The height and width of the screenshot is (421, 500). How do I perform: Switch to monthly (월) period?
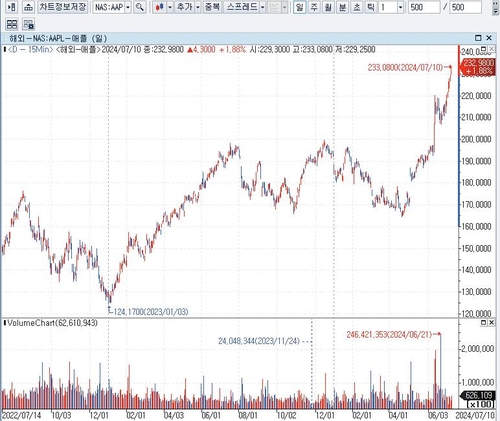click(328, 7)
